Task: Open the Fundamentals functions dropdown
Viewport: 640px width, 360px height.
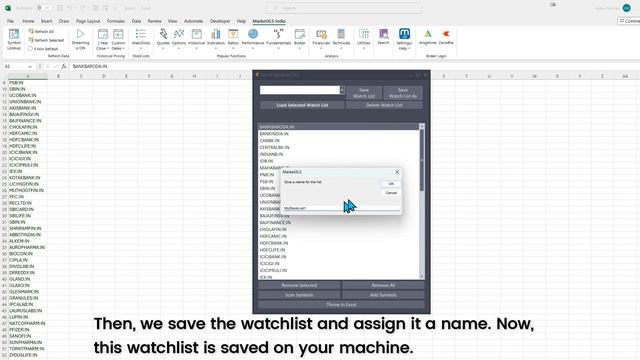Action: tap(278, 40)
